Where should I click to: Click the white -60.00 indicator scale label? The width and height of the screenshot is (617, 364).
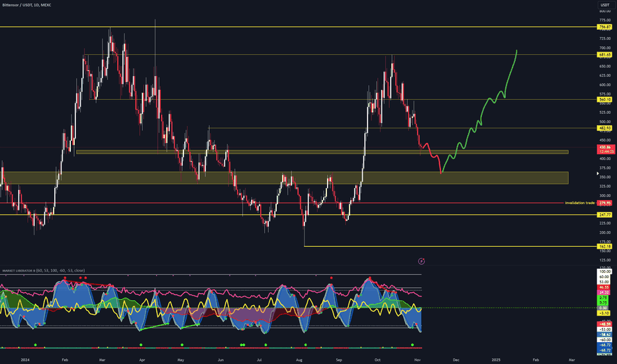[604, 340]
